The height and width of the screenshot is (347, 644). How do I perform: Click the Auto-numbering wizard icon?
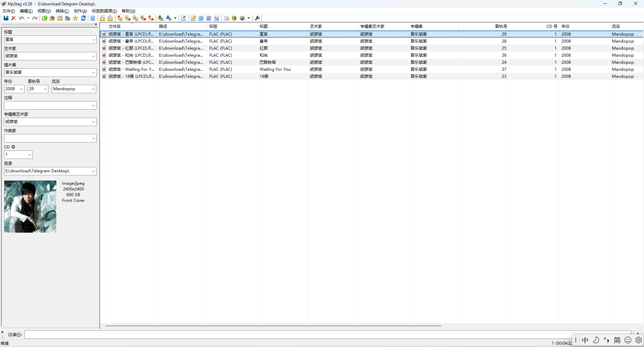pos(217,18)
